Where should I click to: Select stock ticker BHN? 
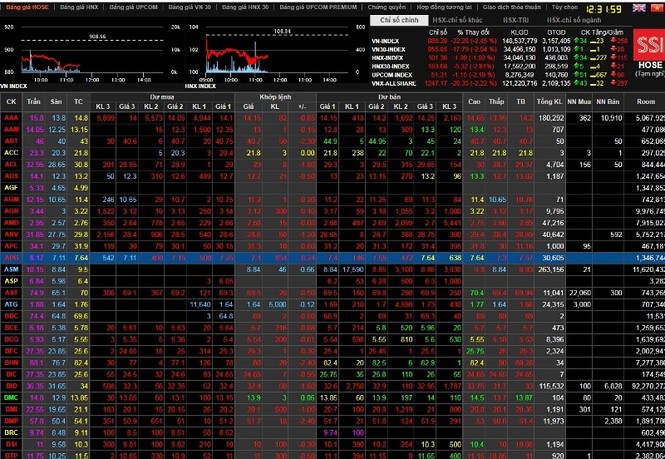pos(11,363)
